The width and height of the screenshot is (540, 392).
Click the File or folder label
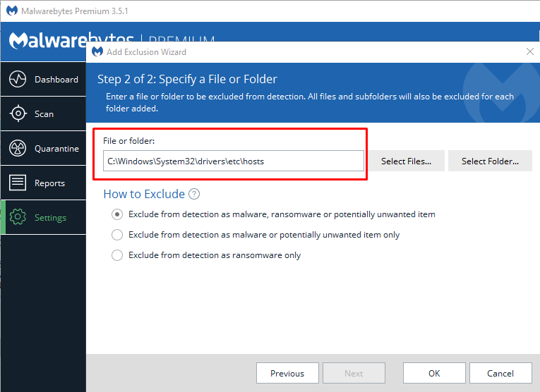tap(128, 140)
